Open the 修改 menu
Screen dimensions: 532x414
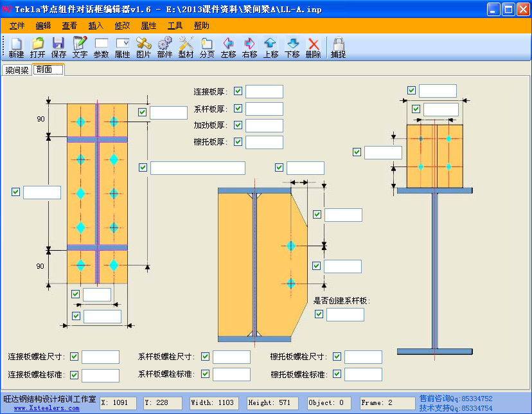coord(122,26)
